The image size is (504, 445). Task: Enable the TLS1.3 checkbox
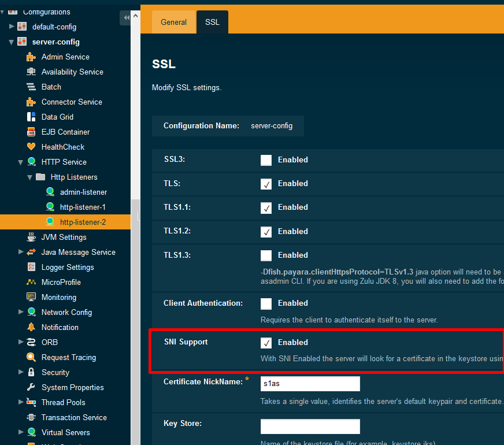click(266, 255)
